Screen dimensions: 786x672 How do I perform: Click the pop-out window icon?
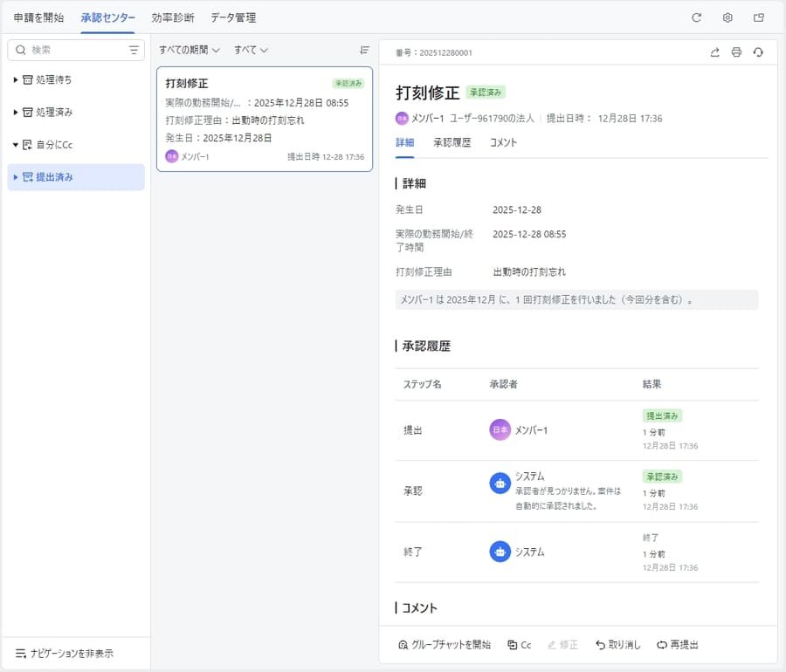point(759,17)
